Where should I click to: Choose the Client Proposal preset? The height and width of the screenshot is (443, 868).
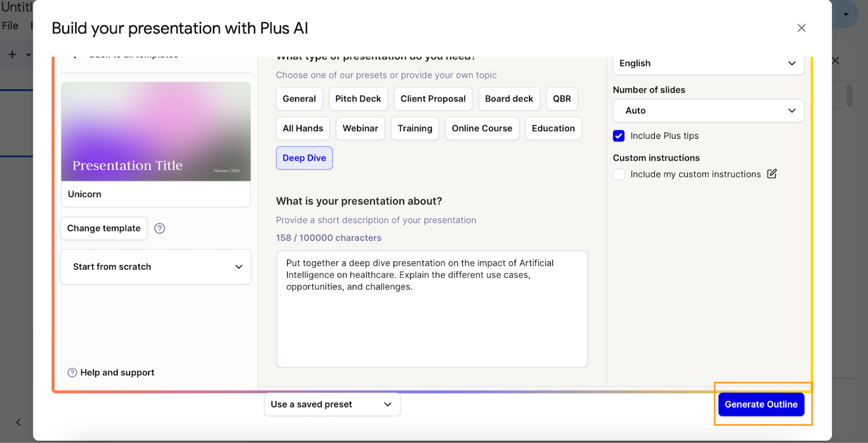(433, 99)
